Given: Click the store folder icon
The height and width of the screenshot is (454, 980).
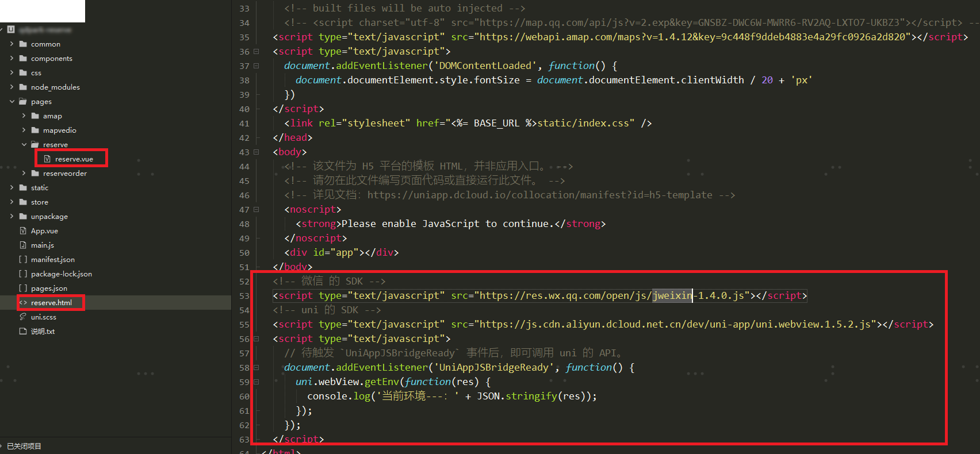Looking at the screenshot, I should point(23,202).
